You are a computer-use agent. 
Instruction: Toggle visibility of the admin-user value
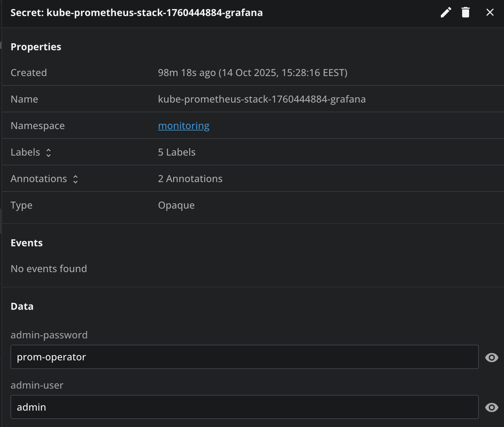pos(491,407)
